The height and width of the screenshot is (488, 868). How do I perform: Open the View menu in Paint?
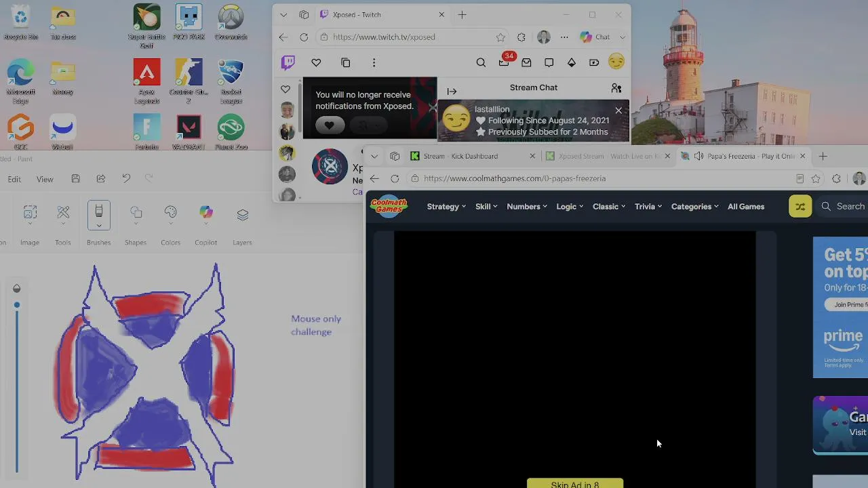pyautogui.click(x=45, y=179)
